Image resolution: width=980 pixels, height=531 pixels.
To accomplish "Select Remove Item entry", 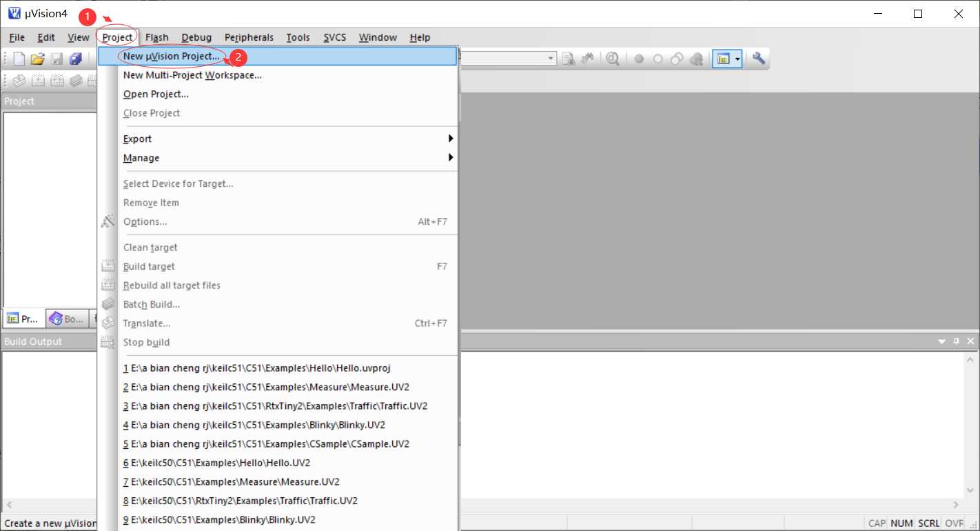I will point(278,203).
